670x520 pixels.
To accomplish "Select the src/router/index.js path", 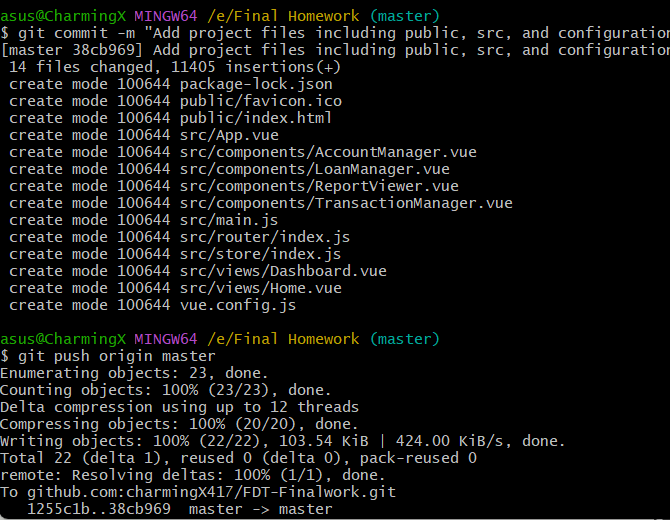I will pos(265,237).
